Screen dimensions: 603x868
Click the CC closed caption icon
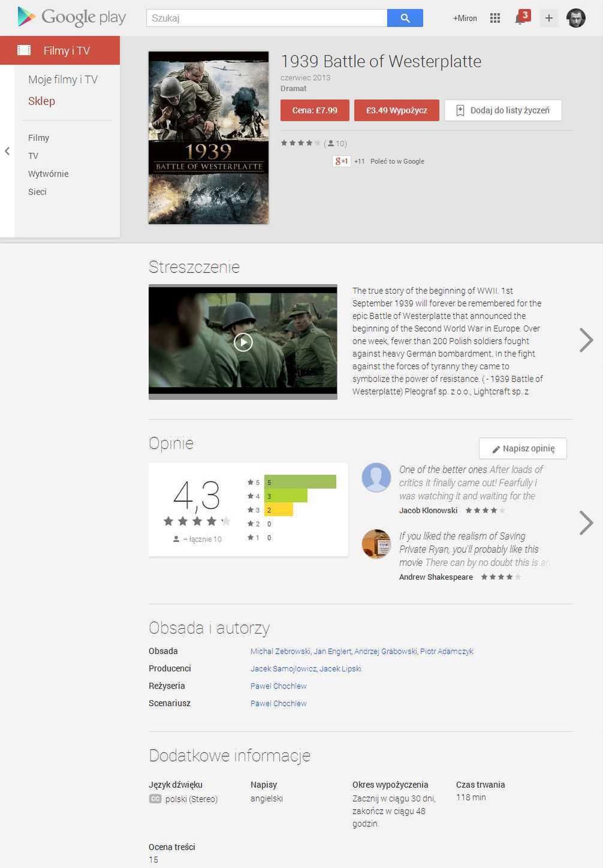click(155, 798)
